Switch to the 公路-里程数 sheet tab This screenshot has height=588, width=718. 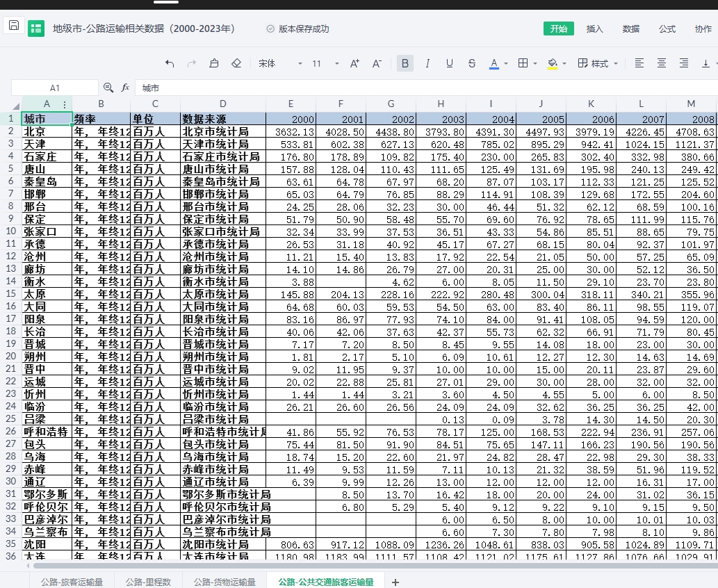147,582
